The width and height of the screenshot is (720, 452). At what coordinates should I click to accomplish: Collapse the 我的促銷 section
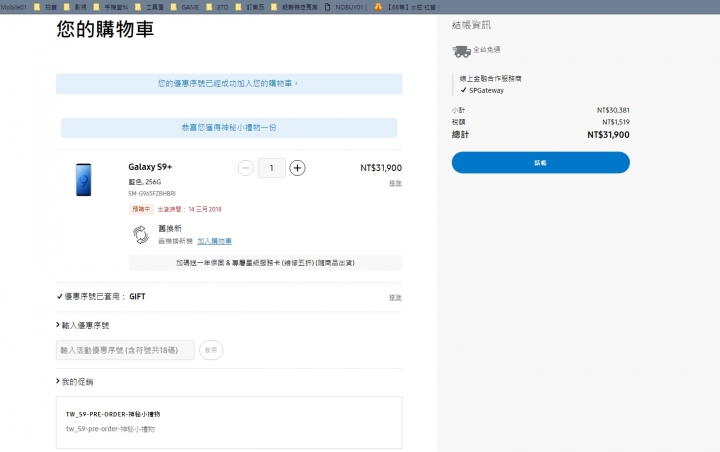tap(74, 382)
